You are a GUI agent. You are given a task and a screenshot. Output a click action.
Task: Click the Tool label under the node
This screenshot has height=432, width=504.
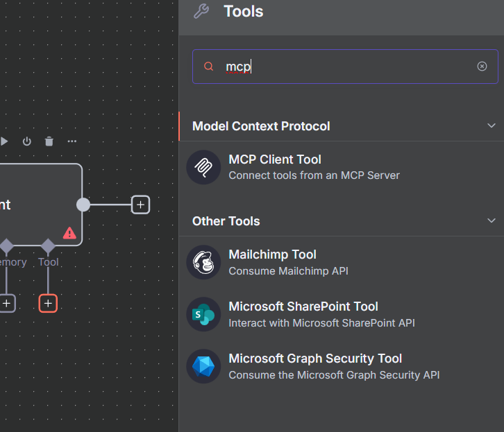(x=49, y=262)
